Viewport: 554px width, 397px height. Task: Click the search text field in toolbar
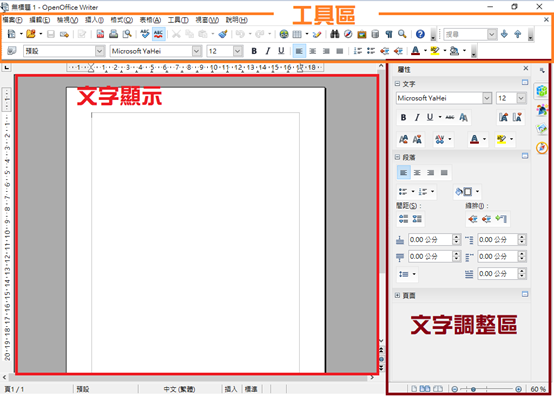(466, 34)
